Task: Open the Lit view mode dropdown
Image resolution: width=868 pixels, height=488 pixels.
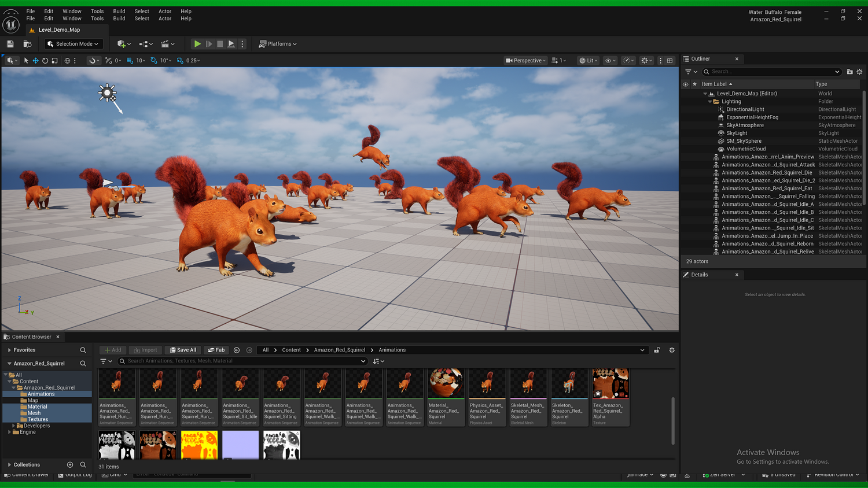Action: 588,61
